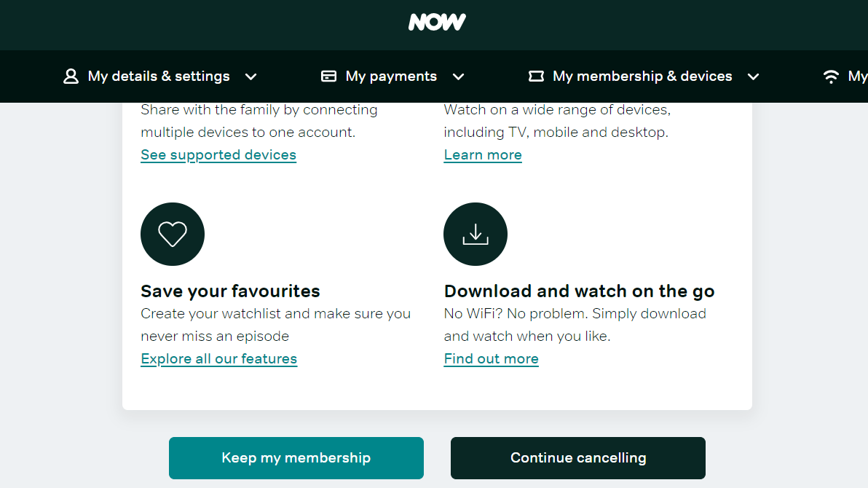Click Continue cancelling button

coord(578,458)
